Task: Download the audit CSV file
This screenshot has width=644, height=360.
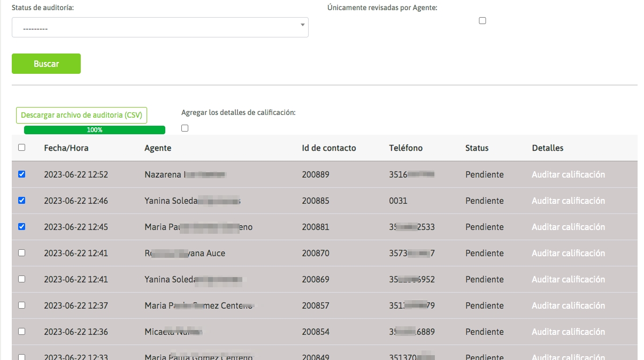Action: pos(81,116)
